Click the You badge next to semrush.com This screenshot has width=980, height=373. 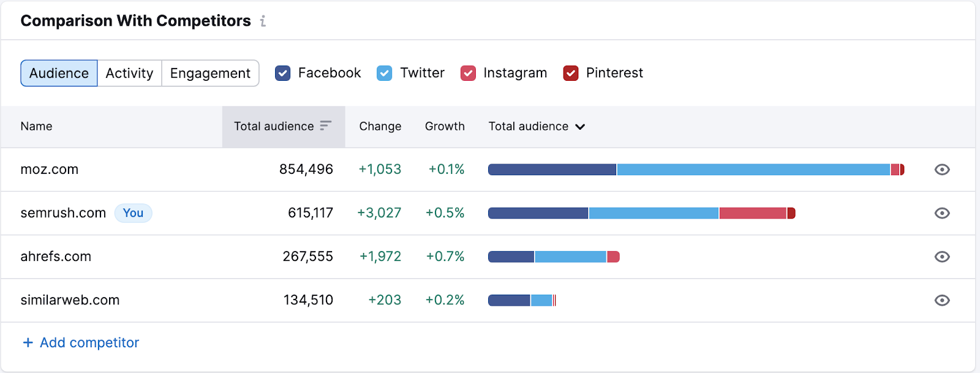pos(133,213)
